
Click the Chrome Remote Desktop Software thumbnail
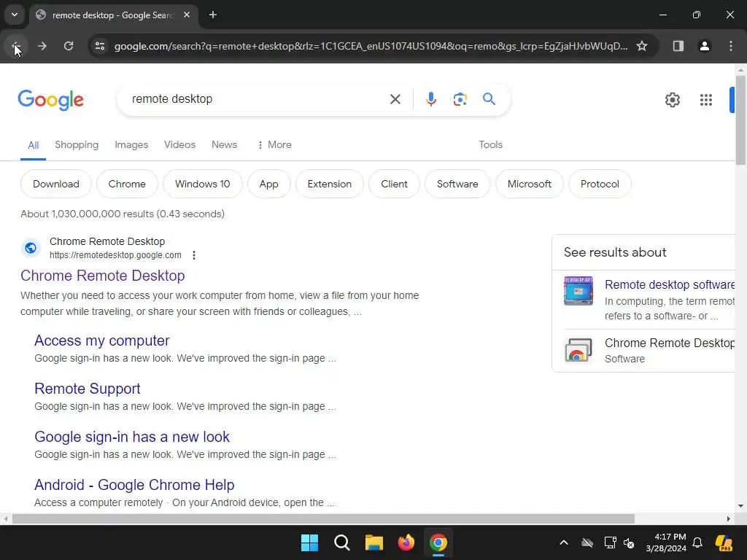(x=578, y=350)
